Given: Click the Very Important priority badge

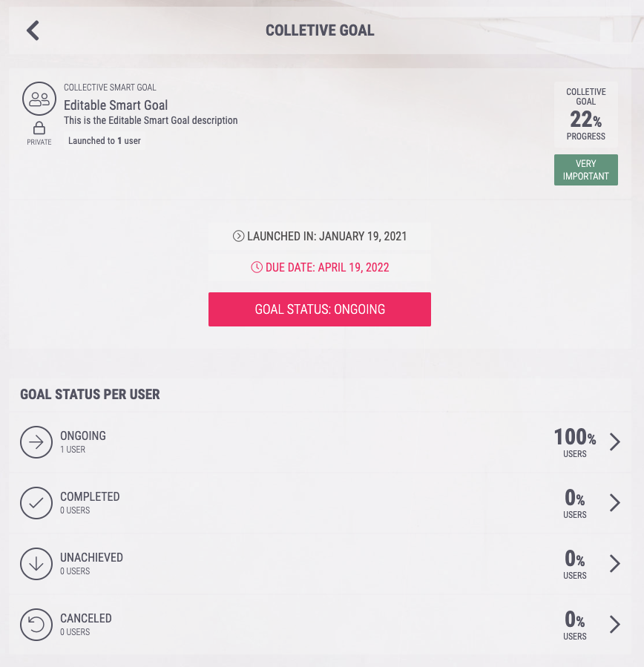Looking at the screenshot, I should (585, 170).
